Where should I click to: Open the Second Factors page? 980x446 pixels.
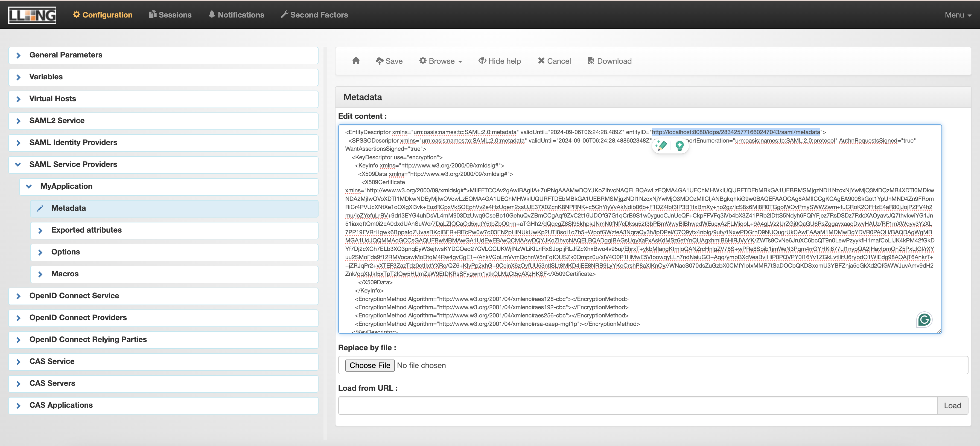tap(314, 15)
